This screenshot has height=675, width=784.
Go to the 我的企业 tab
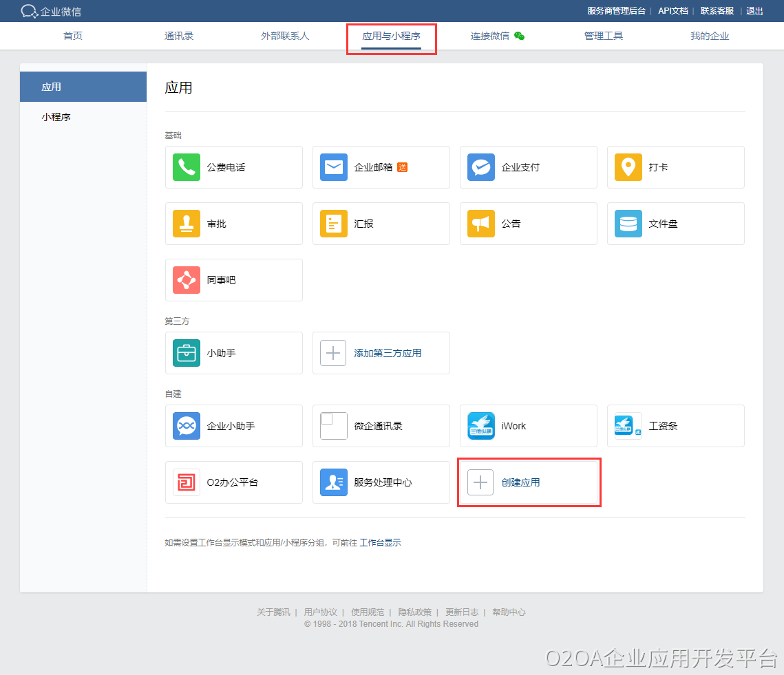pos(710,36)
